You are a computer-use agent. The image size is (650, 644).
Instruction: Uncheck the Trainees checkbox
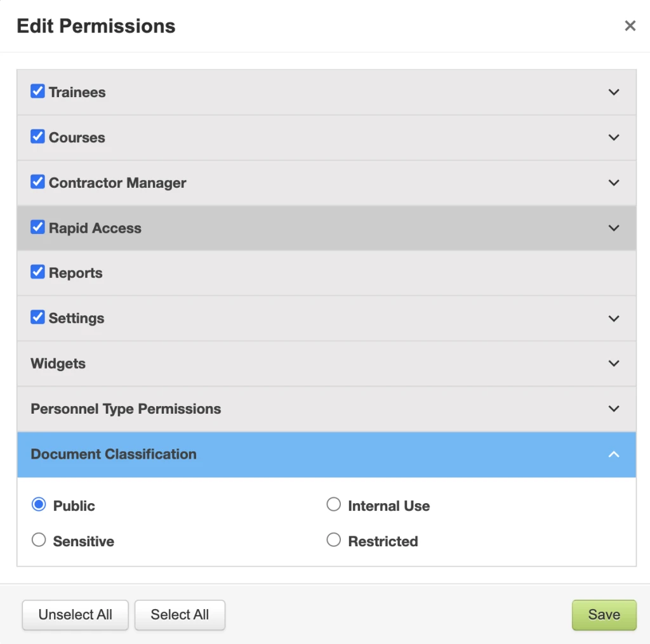pyautogui.click(x=37, y=91)
